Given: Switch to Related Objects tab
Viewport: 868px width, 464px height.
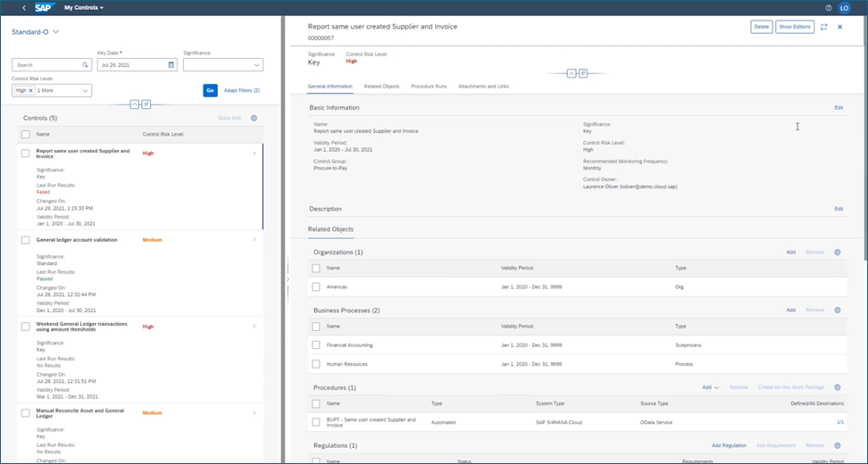Looking at the screenshot, I should (381, 87).
